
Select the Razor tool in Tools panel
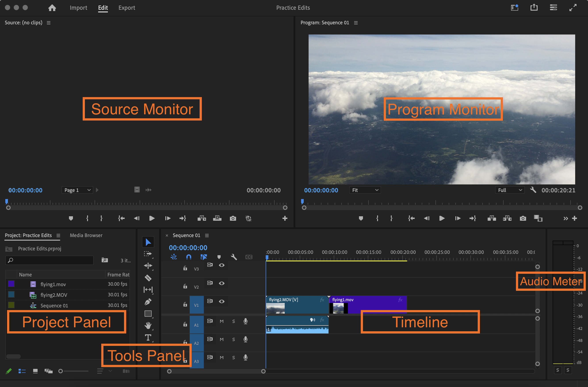(148, 278)
